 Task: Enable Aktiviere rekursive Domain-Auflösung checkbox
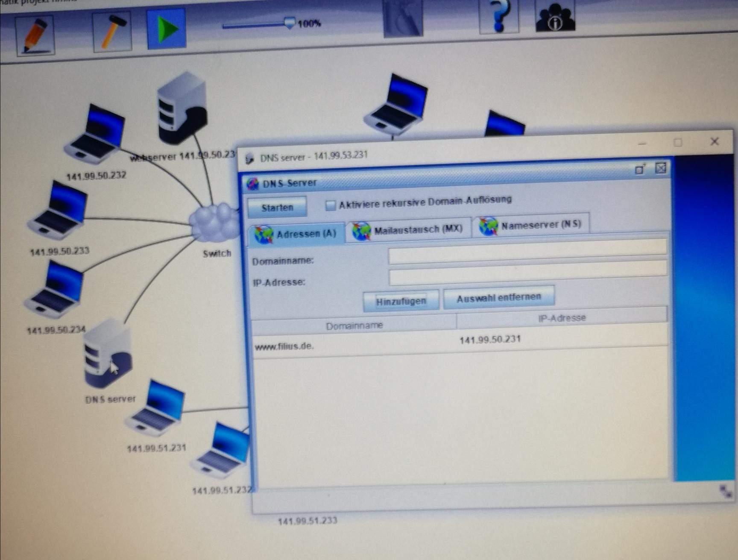[x=330, y=205]
